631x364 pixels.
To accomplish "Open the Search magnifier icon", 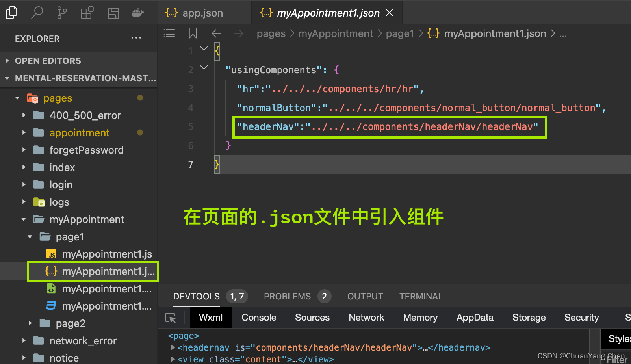I will pyautogui.click(x=37, y=13).
